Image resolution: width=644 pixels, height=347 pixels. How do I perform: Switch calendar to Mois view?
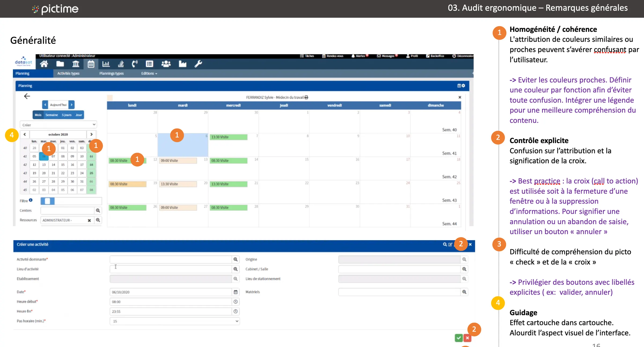tap(38, 115)
